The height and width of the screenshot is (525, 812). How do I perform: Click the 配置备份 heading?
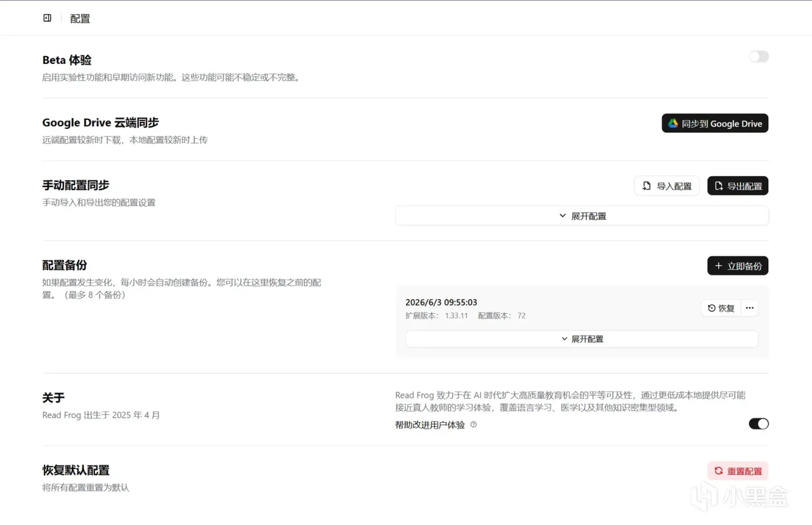[x=65, y=265]
